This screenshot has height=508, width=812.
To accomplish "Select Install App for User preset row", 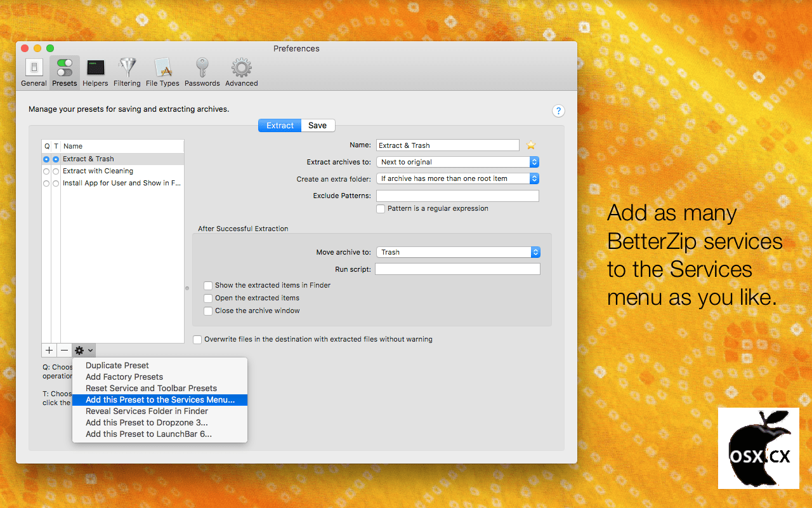I will (x=113, y=184).
